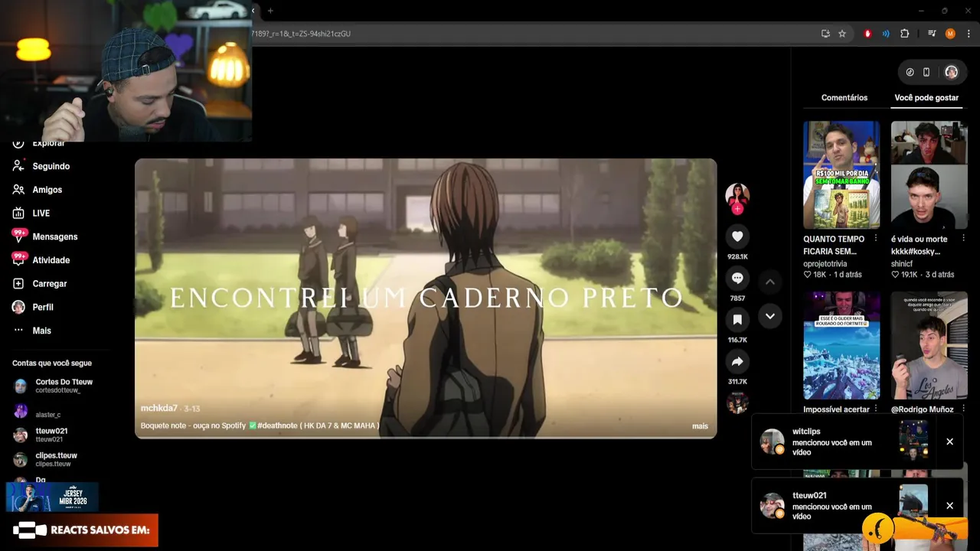
Task: Go to previous video with up chevron
Action: click(x=770, y=282)
